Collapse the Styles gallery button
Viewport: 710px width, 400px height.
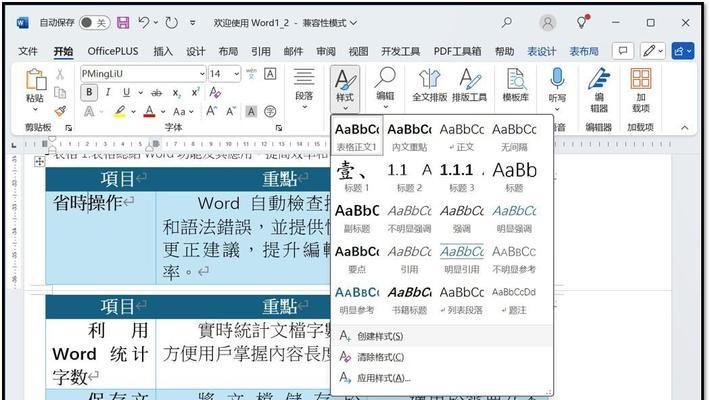[345, 89]
